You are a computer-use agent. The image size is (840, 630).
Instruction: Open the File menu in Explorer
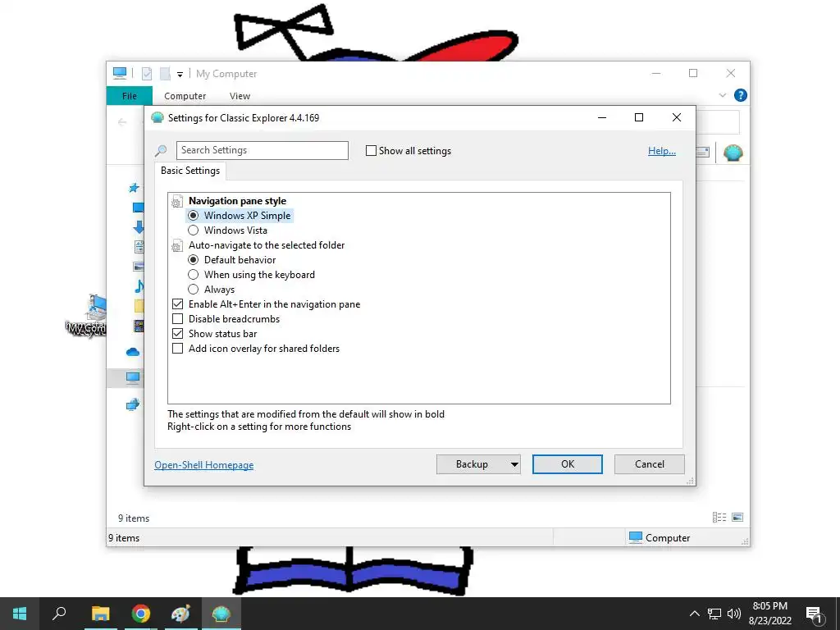(129, 96)
